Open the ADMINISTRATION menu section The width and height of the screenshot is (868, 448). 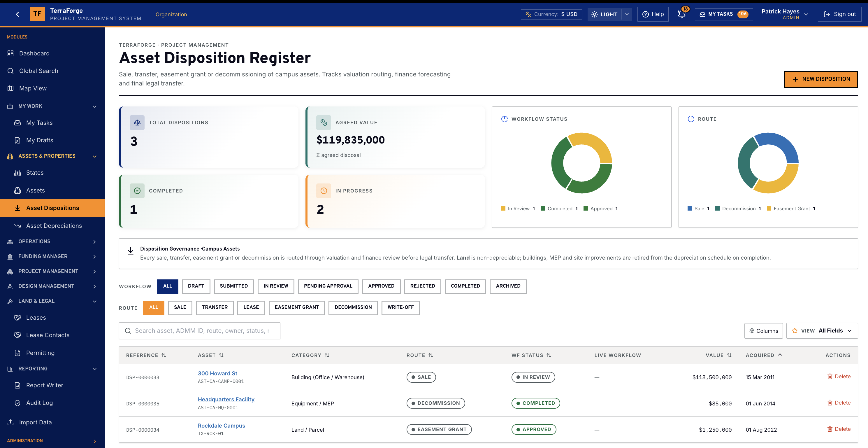tap(52, 441)
